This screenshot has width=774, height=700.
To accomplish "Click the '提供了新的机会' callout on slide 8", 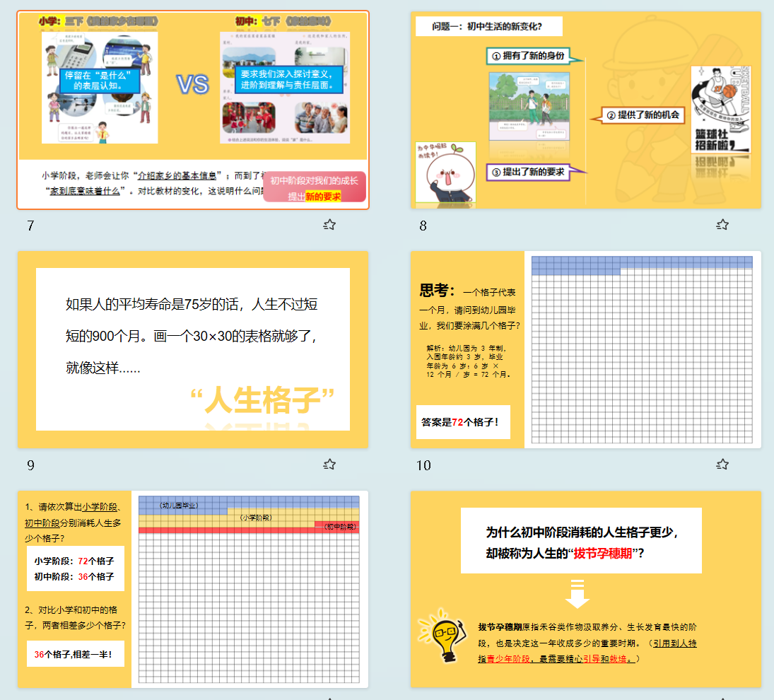I will click(642, 115).
